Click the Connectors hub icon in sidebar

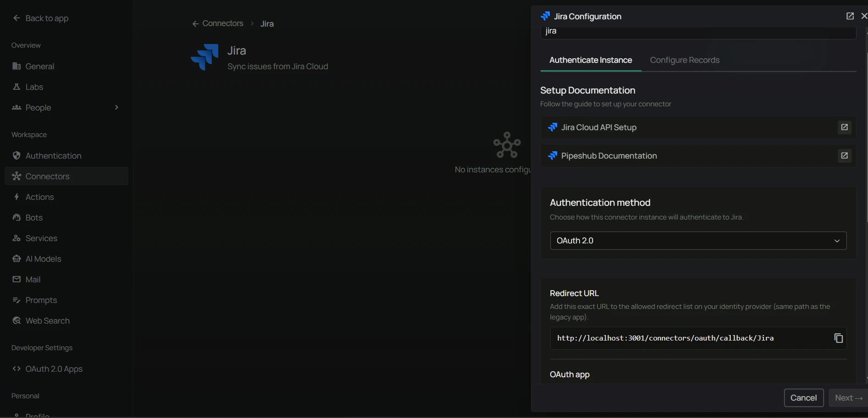(x=17, y=176)
